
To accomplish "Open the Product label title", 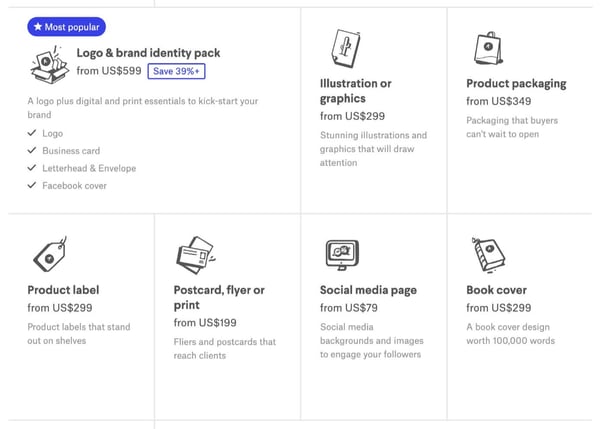I will pyautogui.click(x=63, y=290).
